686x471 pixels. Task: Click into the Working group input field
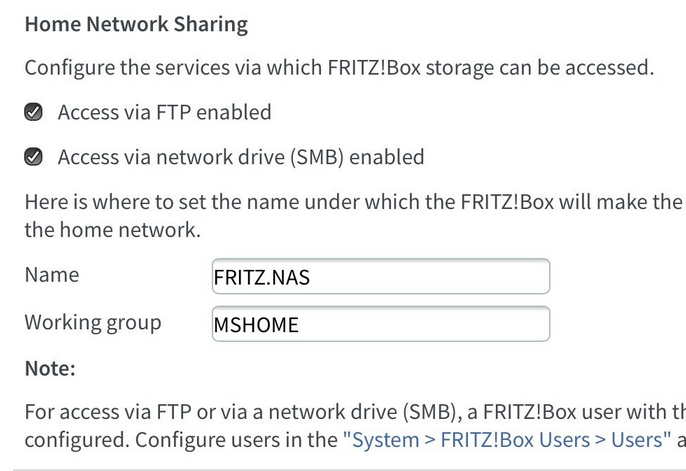[x=380, y=324]
